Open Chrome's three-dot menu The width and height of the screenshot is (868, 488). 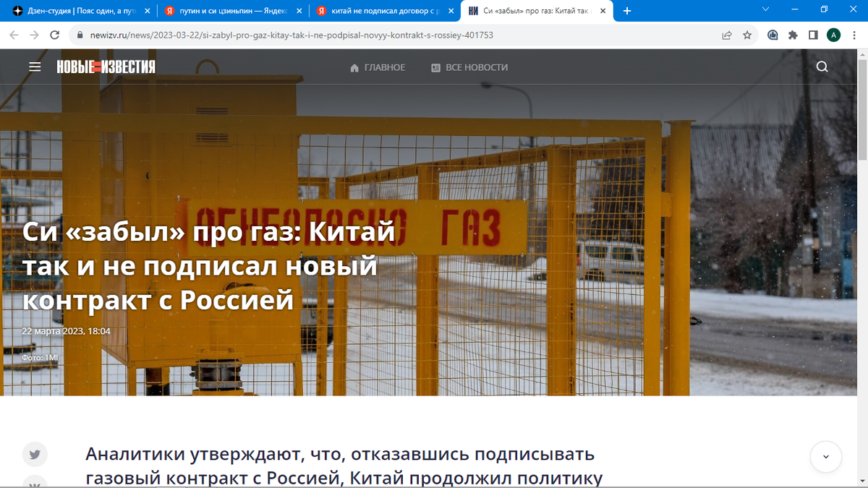854,35
